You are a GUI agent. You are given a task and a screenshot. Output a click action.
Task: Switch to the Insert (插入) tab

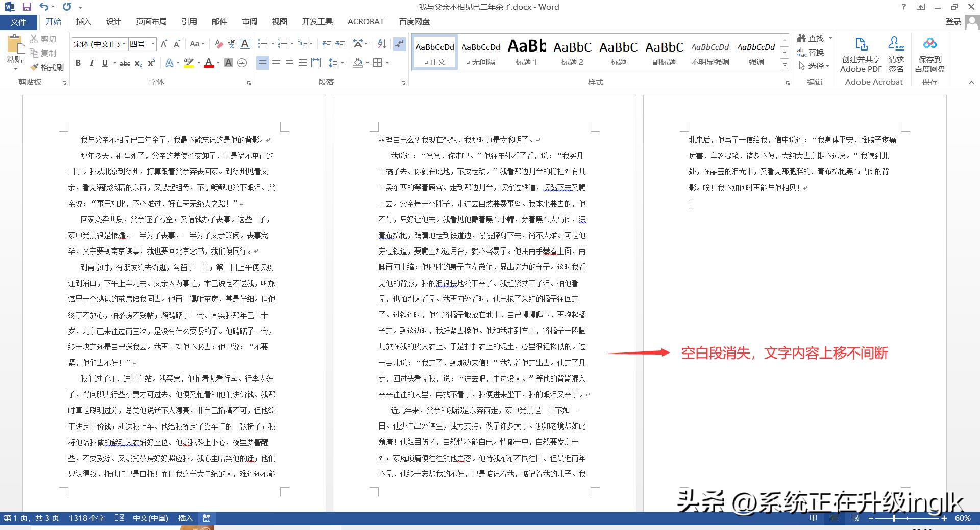pos(83,22)
